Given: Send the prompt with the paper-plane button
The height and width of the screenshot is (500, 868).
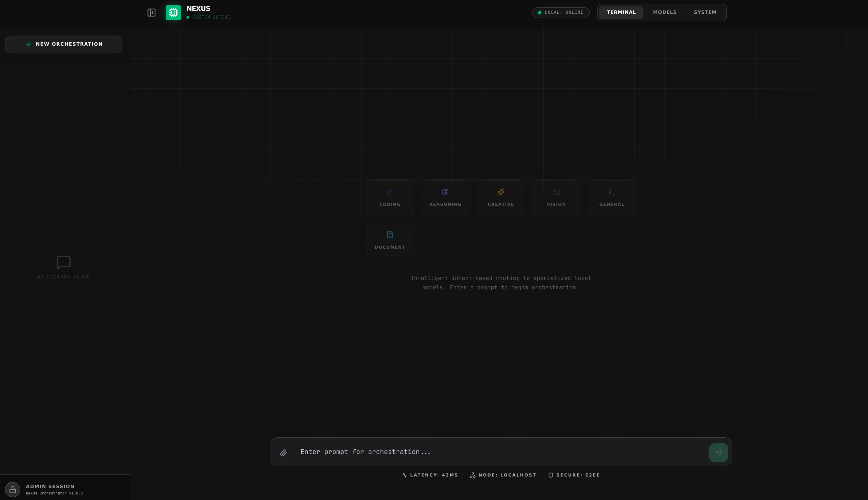Looking at the screenshot, I should (x=718, y=453).
